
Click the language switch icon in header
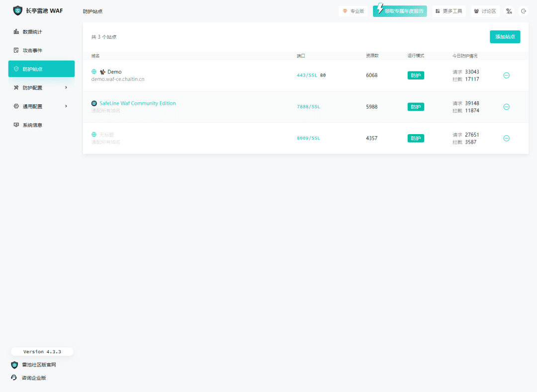[509, 11]
